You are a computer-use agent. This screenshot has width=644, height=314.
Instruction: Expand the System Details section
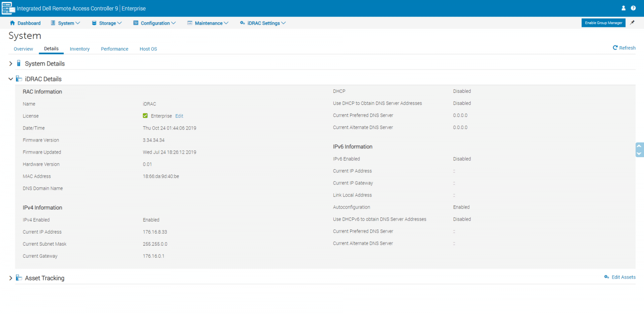tap(11, 64)
